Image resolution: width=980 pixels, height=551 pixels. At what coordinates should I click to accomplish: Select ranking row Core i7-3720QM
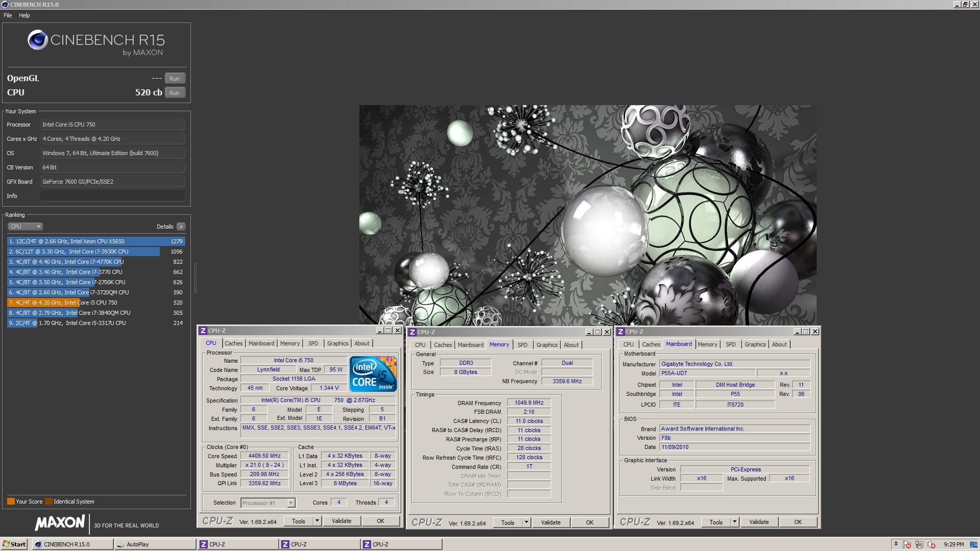point(96,292)
